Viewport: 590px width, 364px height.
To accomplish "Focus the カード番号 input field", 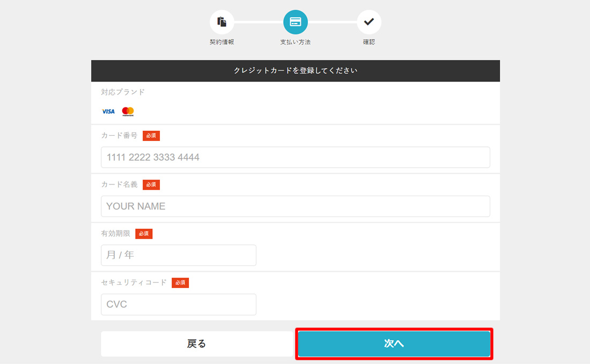I will pos(296,157).
